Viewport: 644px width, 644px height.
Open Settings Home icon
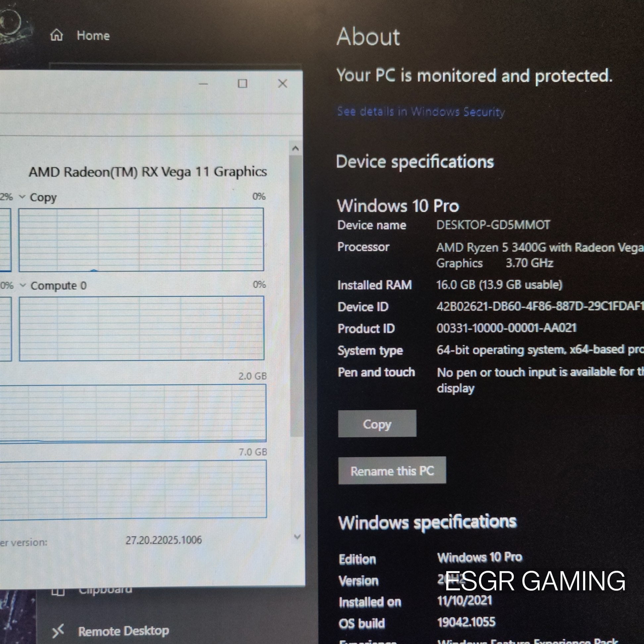[56, 35]
